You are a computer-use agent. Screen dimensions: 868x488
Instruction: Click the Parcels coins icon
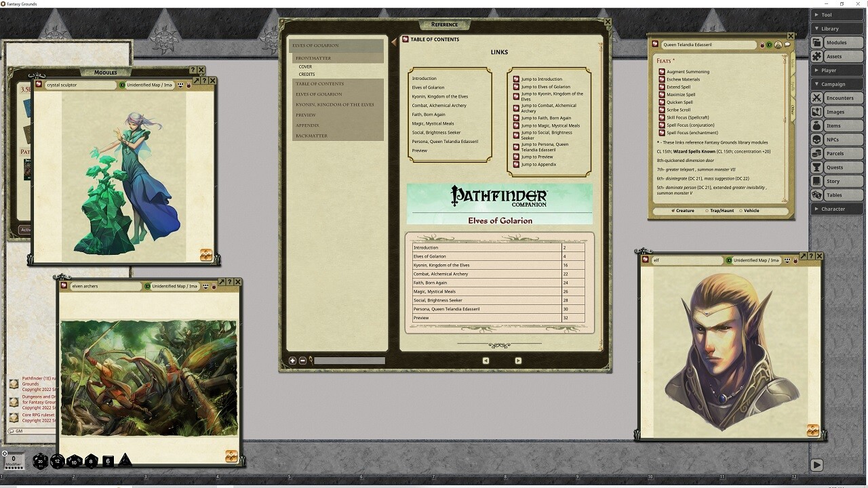[817, 154]
